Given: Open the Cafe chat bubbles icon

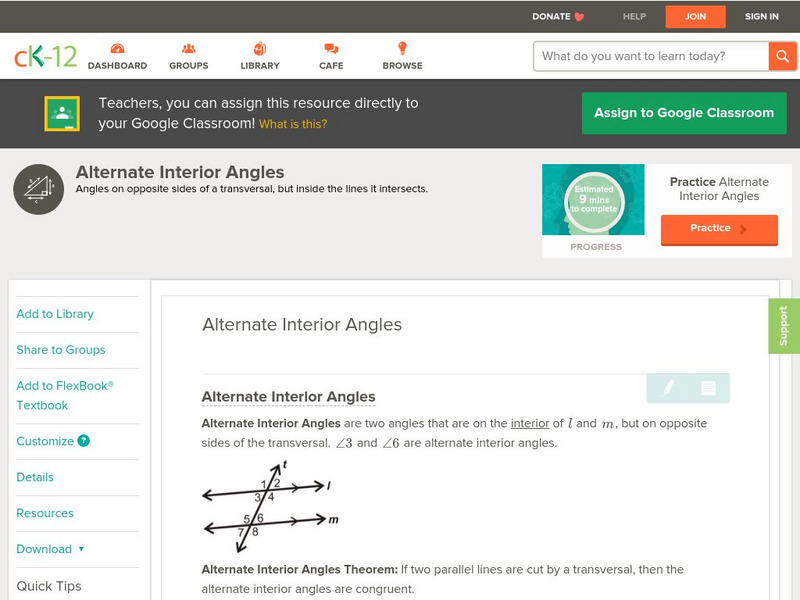Looking at the screenshot, I should click(331, 48).
